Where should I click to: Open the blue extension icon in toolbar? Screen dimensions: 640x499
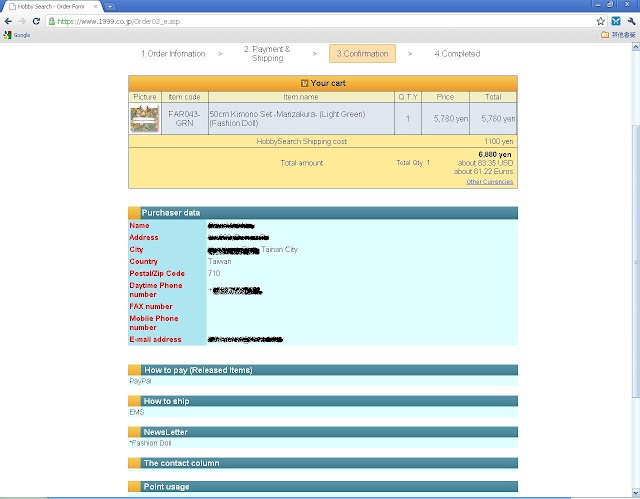click(616, 21)
